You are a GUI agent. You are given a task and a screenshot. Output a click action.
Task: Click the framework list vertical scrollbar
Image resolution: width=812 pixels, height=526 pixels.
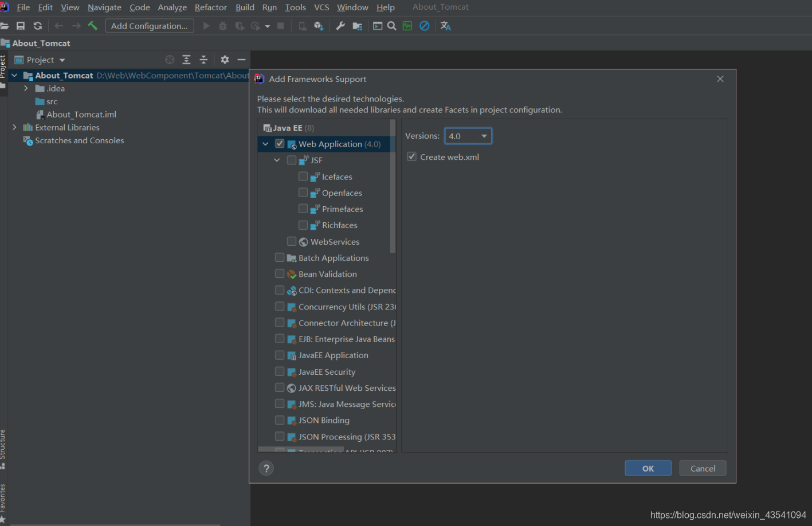393,186
